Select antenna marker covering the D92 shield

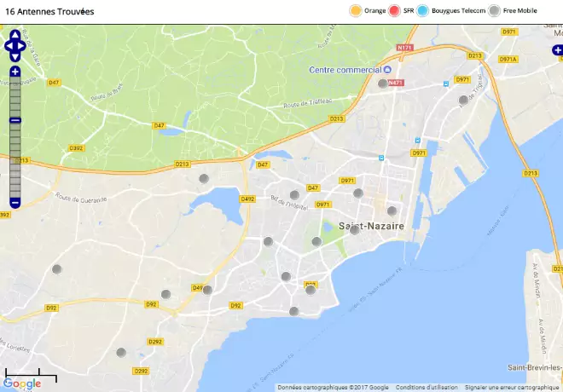click(x=311, y=290)
